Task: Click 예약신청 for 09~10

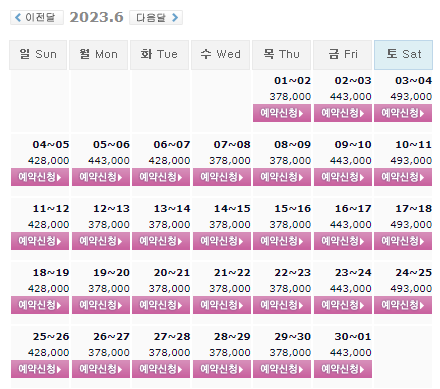Action: tap(343, 177)
